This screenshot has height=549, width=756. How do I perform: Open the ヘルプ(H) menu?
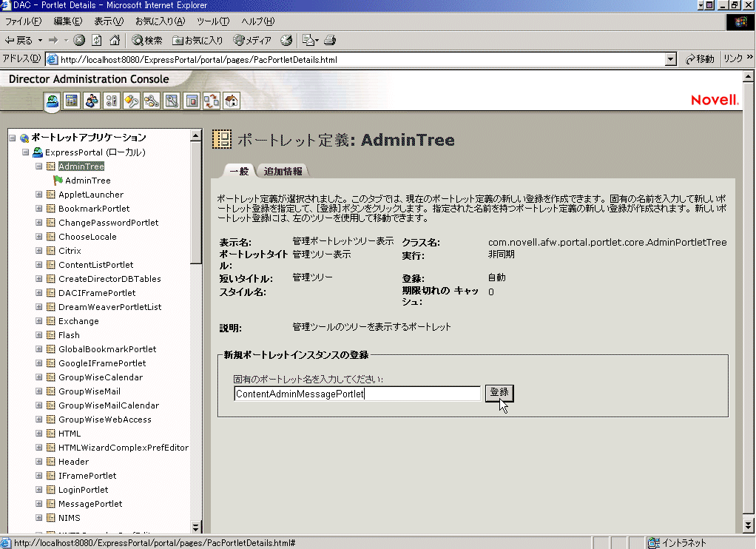click(x=258, y=21)
